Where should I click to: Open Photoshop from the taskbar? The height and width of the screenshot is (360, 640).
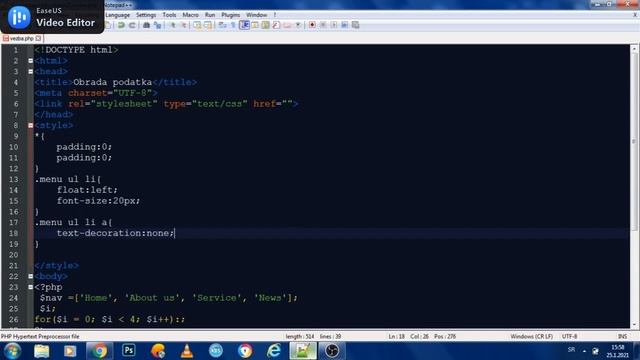pos(129,350)
